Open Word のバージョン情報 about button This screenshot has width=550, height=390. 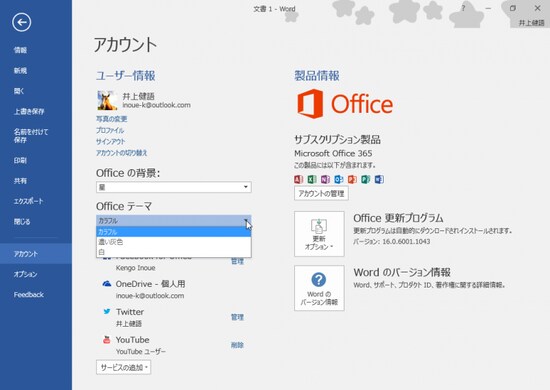pyautogui.click(x=319, y=288)
